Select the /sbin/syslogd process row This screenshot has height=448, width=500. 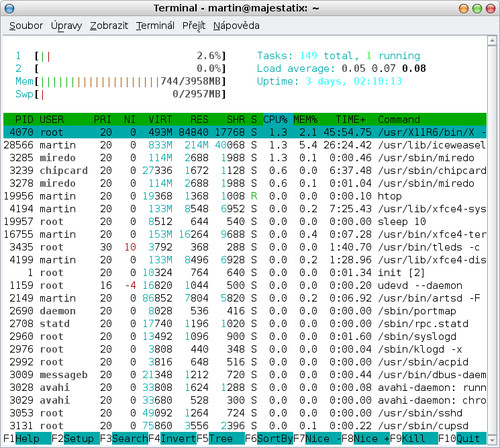click(245, 336)
